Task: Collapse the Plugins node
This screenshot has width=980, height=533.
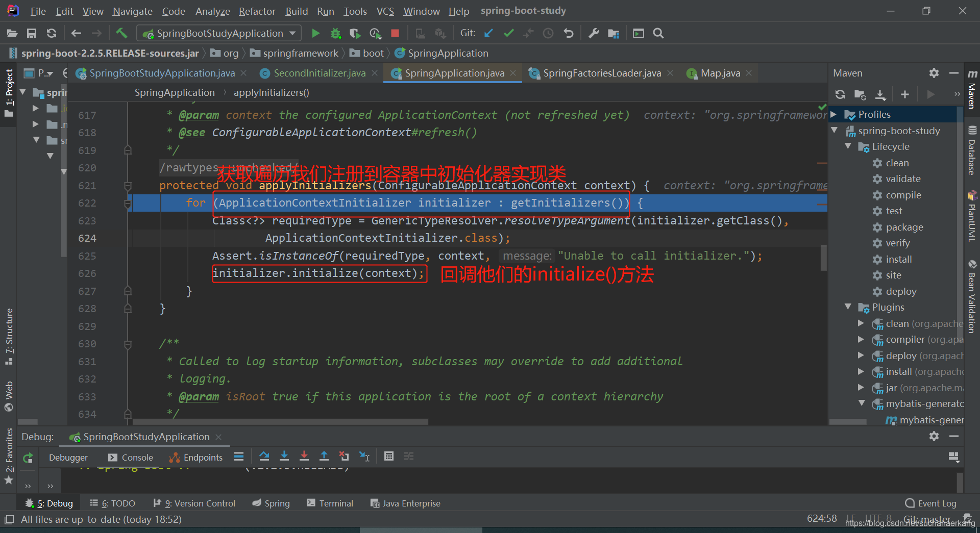Action: coord(848,307)
